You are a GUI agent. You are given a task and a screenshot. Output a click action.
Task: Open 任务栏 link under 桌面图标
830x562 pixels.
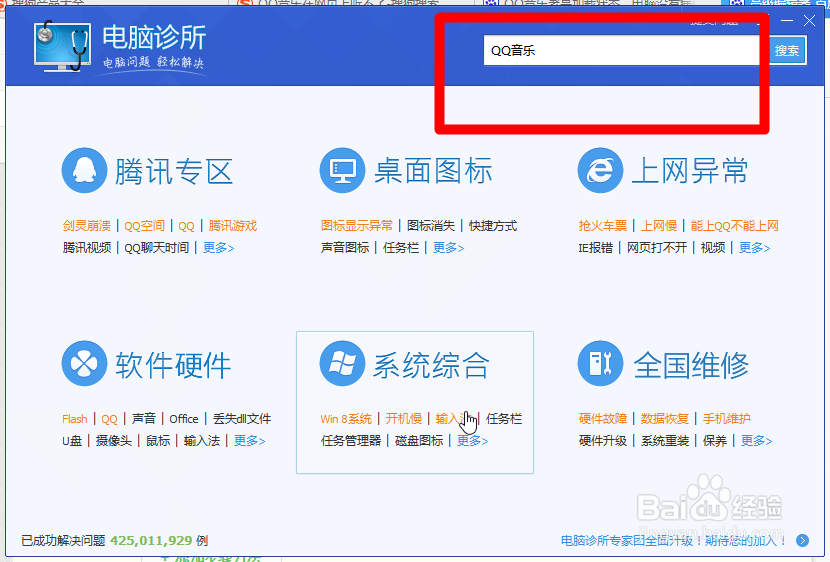[401, 248]
